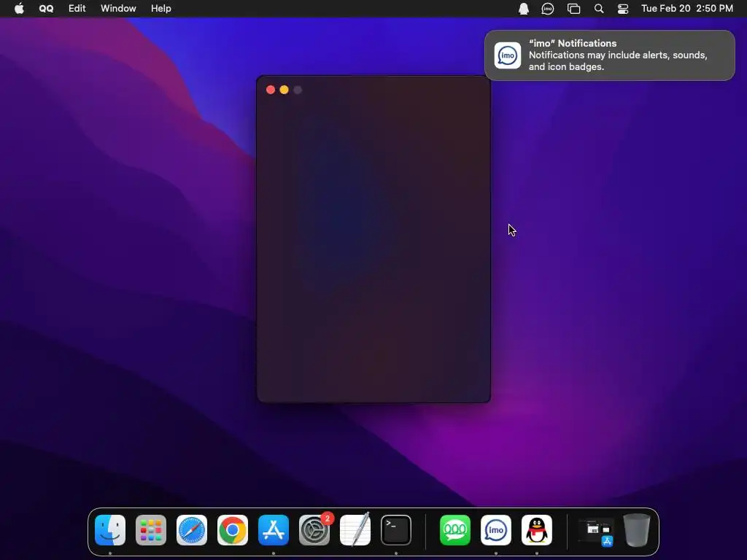
Task: Open imo from the Dock
Action: (496, 530)
